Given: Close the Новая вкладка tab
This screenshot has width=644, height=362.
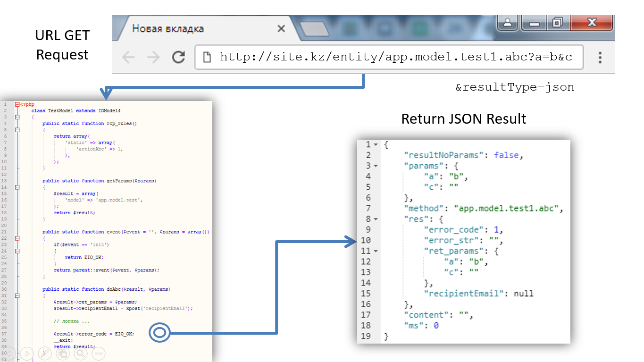Looking at the screenshot, I should 281,29.
